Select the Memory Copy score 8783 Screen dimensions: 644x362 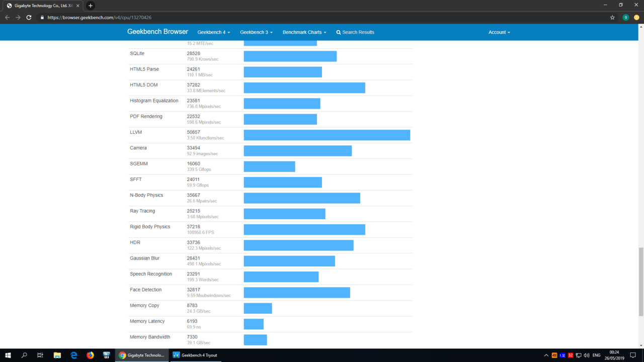pos(192,305)
